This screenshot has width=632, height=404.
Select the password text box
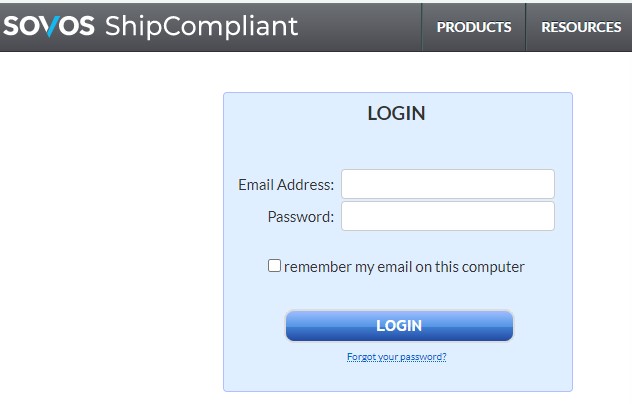tap(448, 216)
